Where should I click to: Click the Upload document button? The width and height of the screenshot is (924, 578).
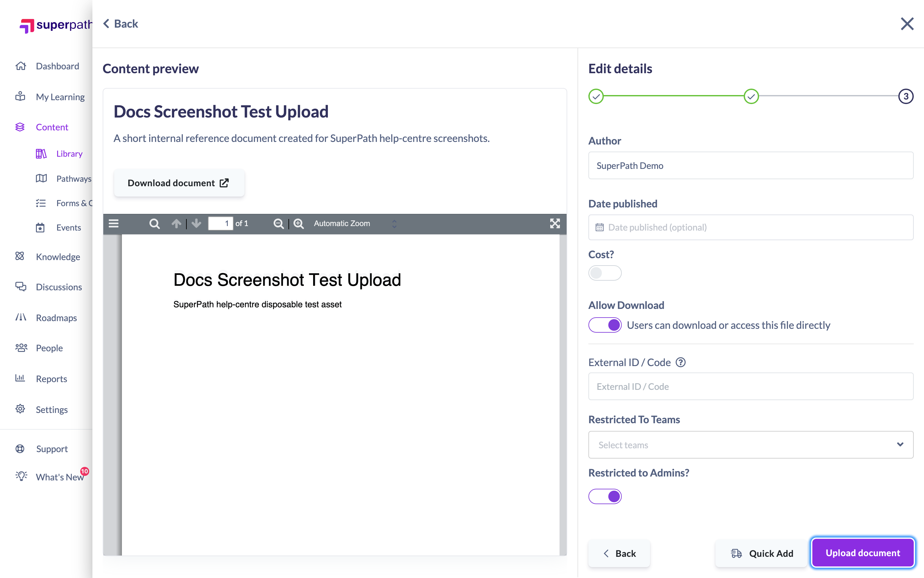[862, 553]
